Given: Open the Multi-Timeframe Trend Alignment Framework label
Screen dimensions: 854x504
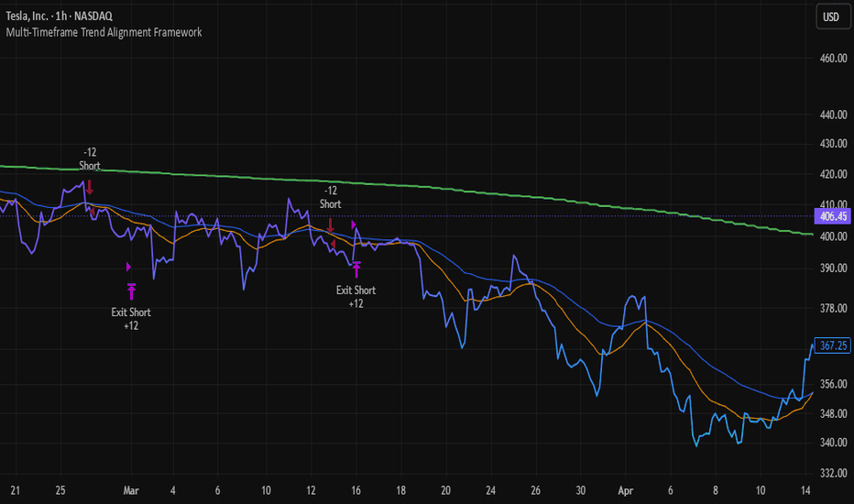Looking at the screenshot, I should click(104, 32).
